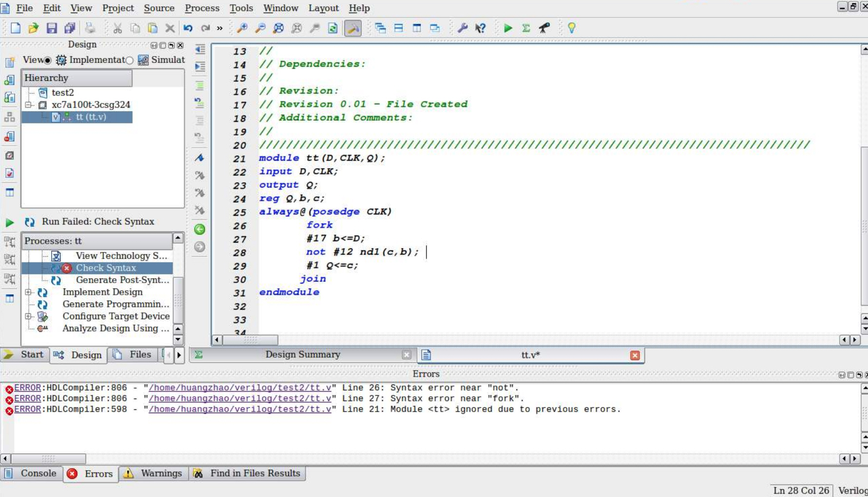The width and height of the screenshot is (868, 497).
Task: Select the Simulation view radio button
Action: coord(129,60)
